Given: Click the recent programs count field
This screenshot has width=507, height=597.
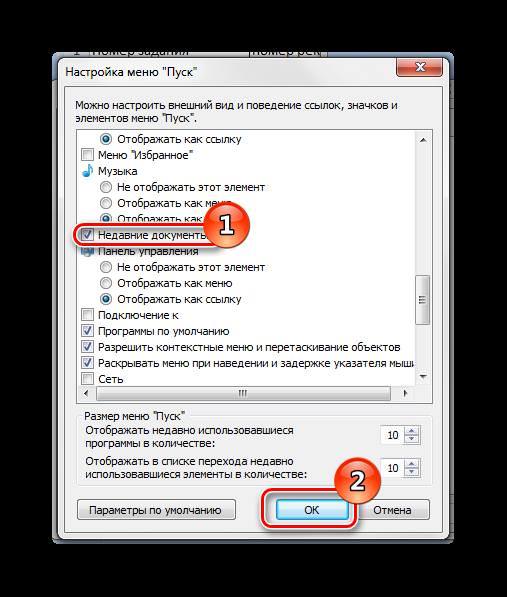Looking at the screenshot, I should pyautogui.click(x=393, y=435).
